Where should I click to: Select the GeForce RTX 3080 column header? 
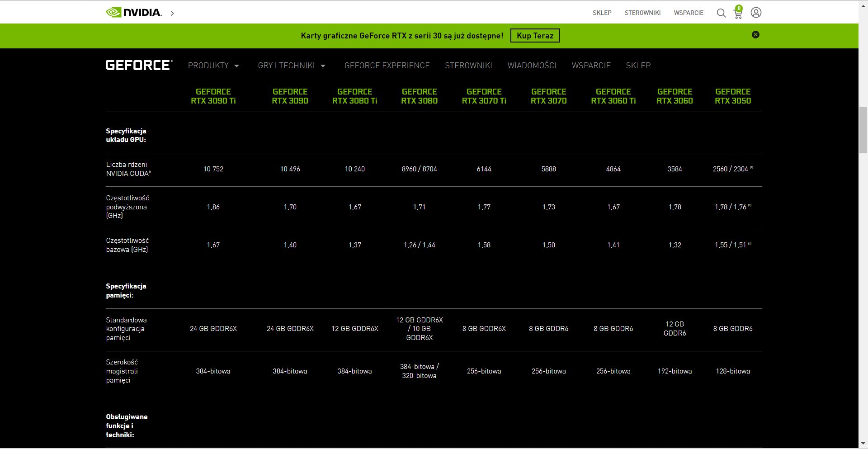click(x=419, y=96)
